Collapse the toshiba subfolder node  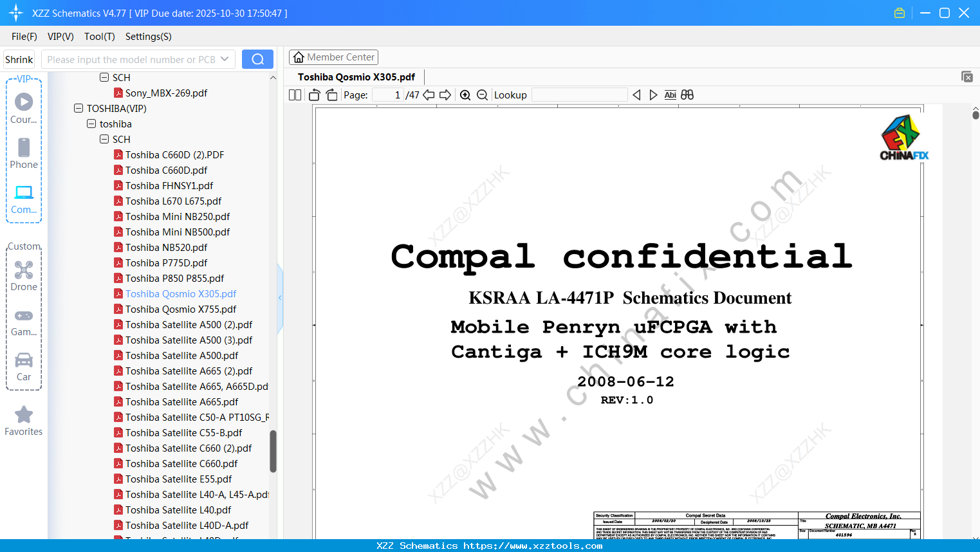[x=91, y=124]
